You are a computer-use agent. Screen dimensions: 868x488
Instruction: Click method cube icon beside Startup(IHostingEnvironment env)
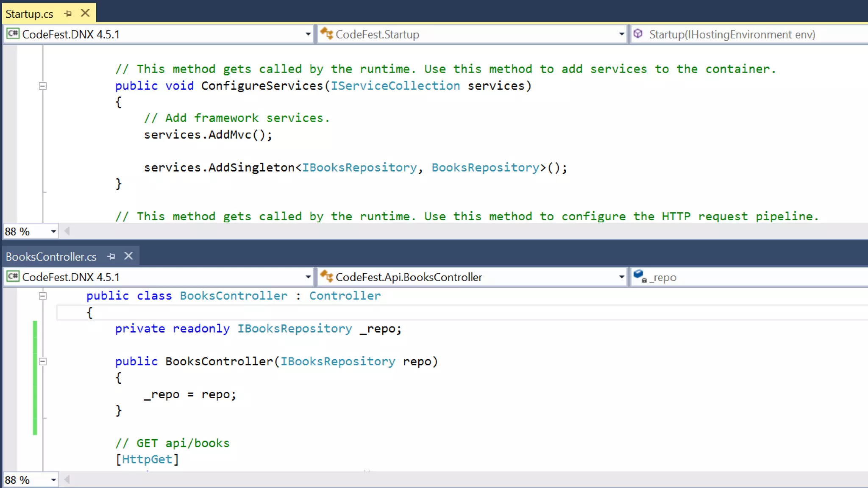[x=638, y=33]
